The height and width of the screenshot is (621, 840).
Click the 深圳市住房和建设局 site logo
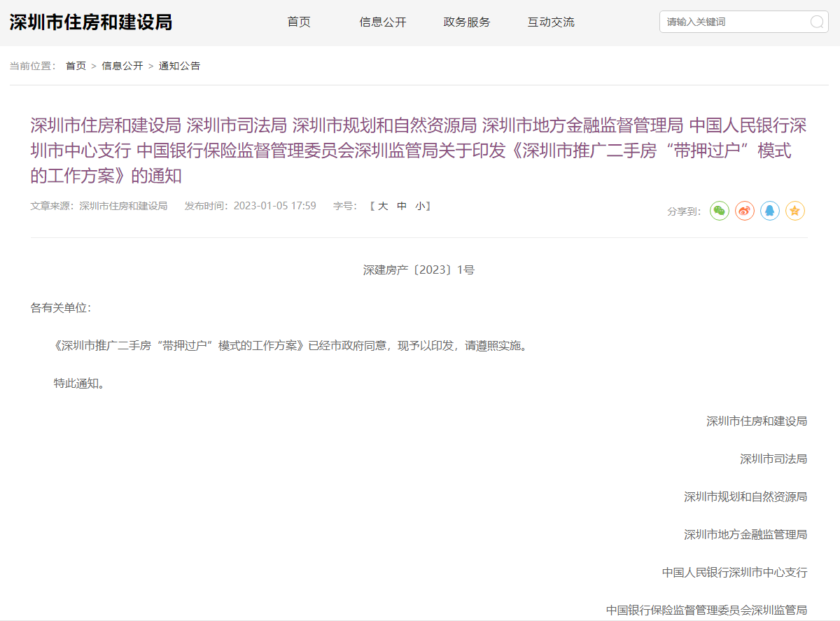[90, 22]
